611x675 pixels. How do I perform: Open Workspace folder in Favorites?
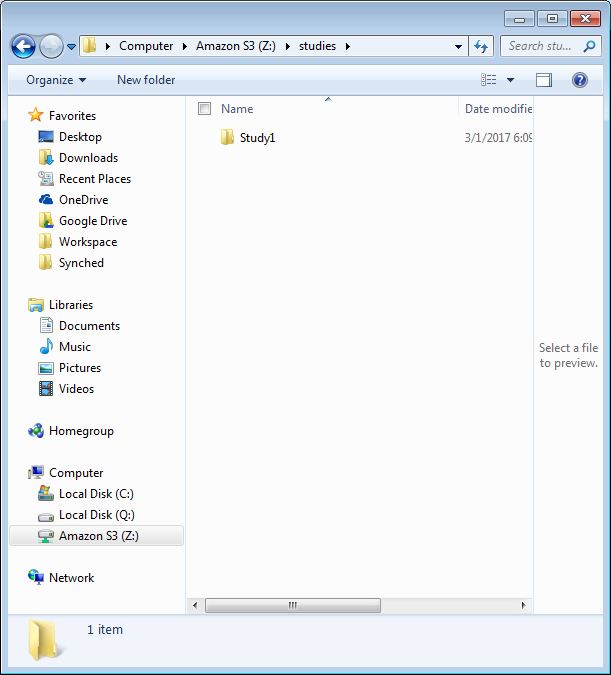(88, 242)
